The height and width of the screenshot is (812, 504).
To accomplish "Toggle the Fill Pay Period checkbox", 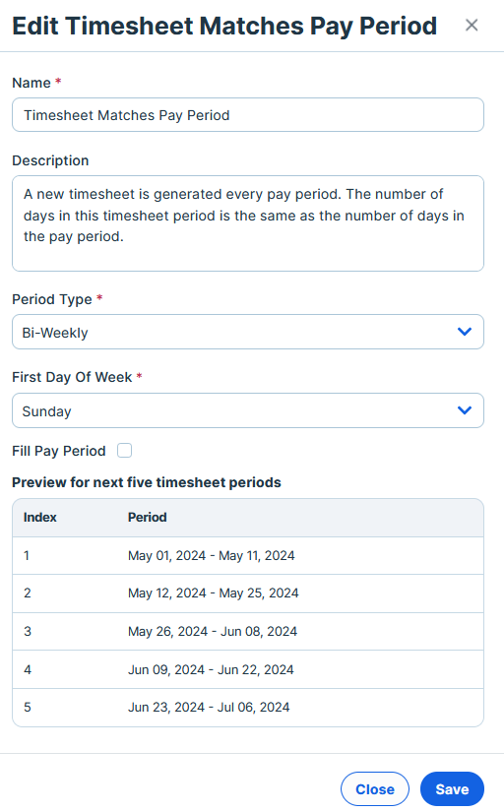I will (x=124, y=451).
